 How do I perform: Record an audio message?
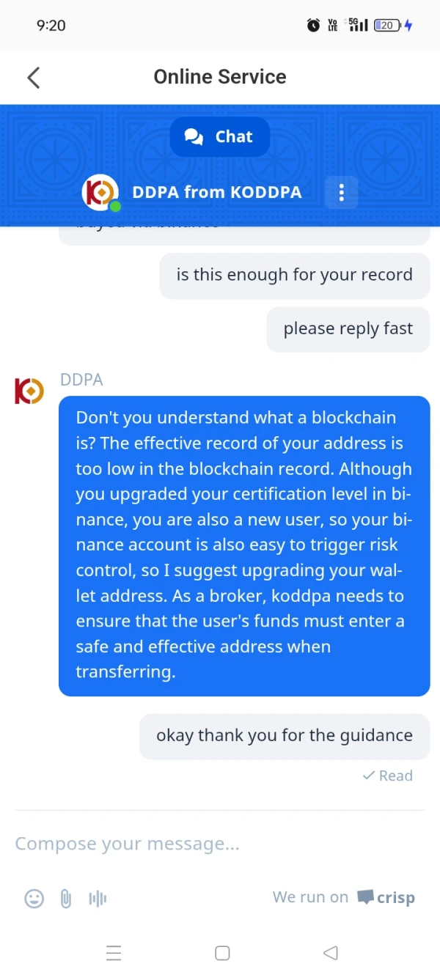tap(98, 899)
